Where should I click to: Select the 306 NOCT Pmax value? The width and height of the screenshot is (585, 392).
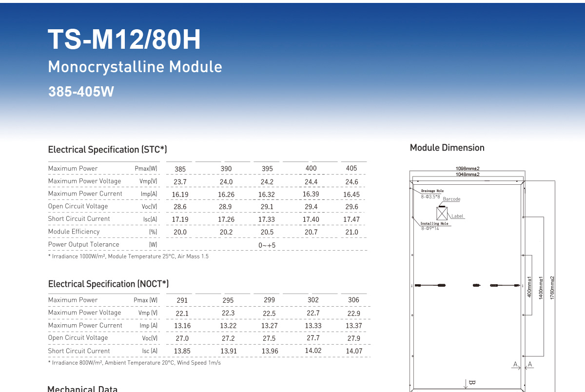point(353,300)
